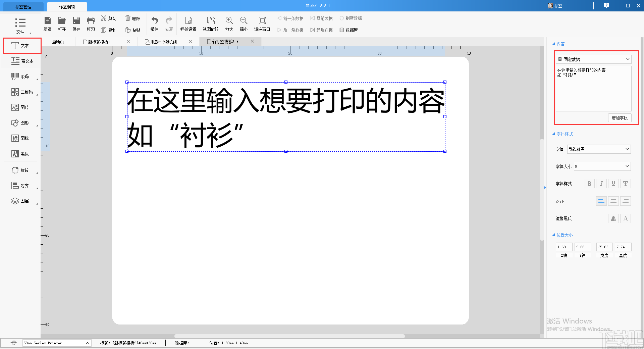
Task: Open the 电器-冷凝机组 template tab
Action: coord(164,42)
